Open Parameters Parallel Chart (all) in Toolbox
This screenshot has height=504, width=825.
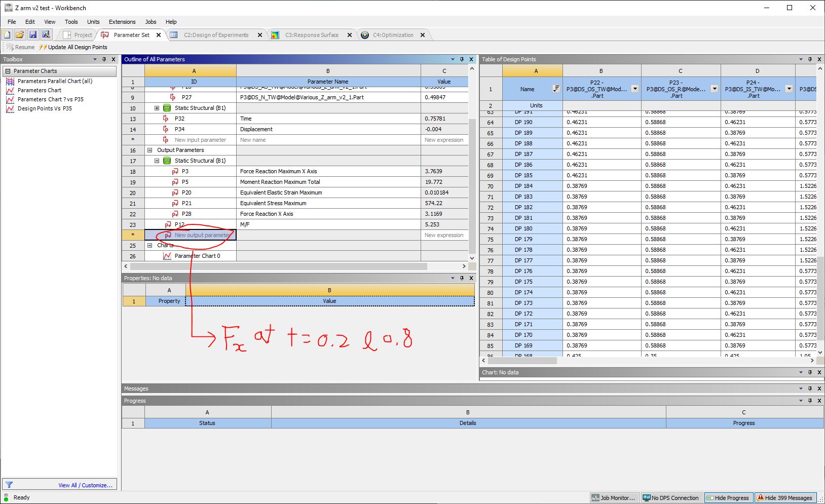pyautogui.click(x=55, y=81)
